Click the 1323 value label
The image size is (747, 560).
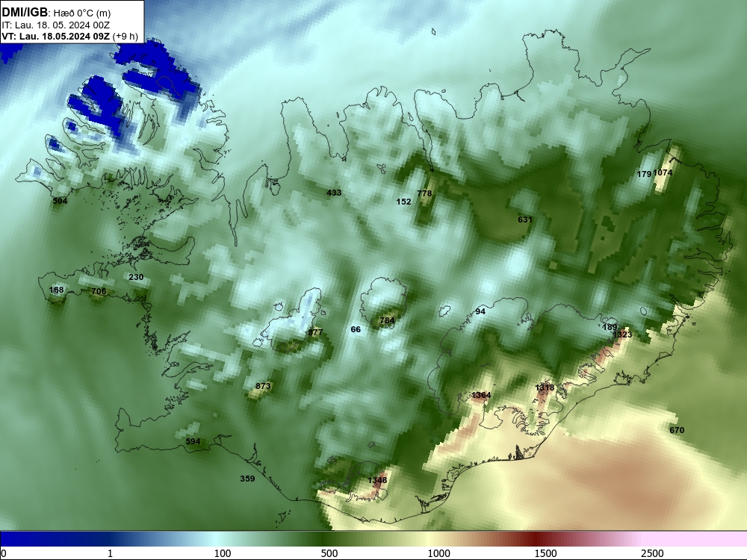coord(622,335)
